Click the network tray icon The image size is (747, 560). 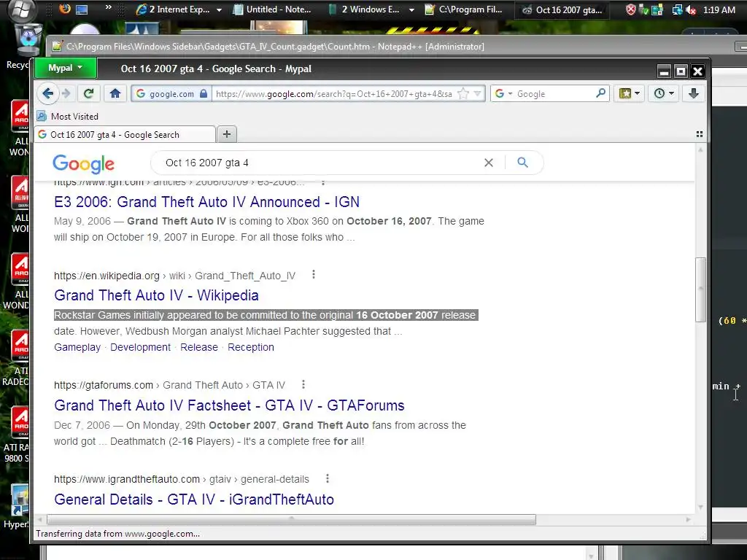click(x=676, y=9)
